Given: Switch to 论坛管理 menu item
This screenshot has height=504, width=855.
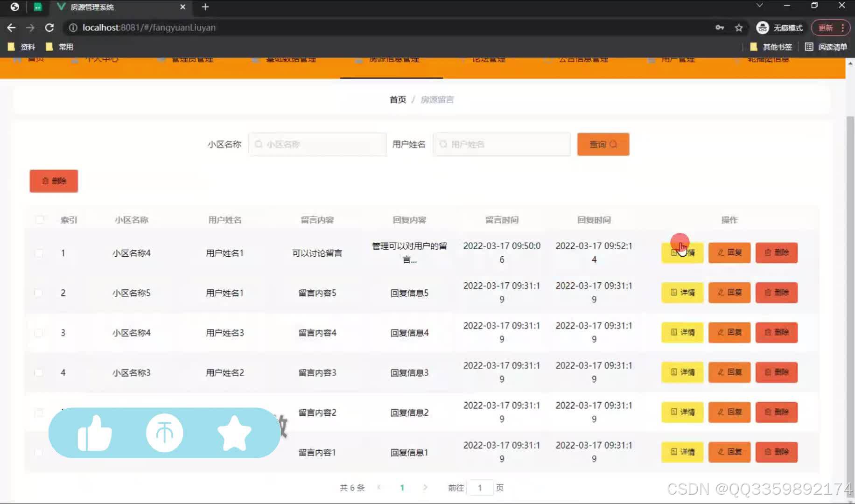Looking at the screenshot, I should [x=487, y=60].
